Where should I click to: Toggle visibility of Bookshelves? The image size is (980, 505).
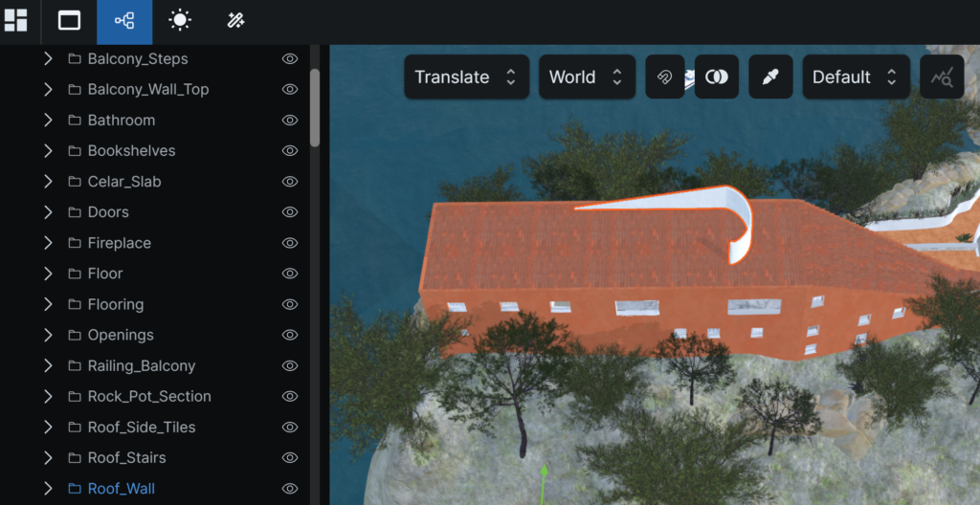[x=289, y=150]
